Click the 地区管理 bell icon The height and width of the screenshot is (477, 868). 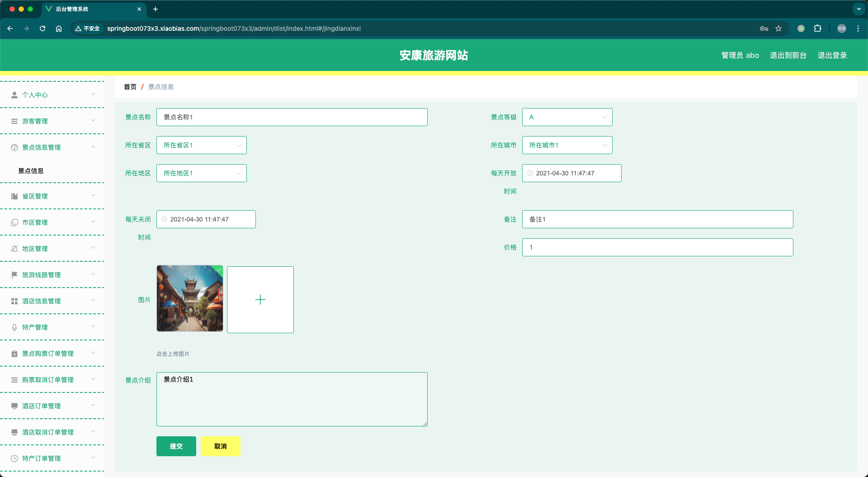pos(14,249)
